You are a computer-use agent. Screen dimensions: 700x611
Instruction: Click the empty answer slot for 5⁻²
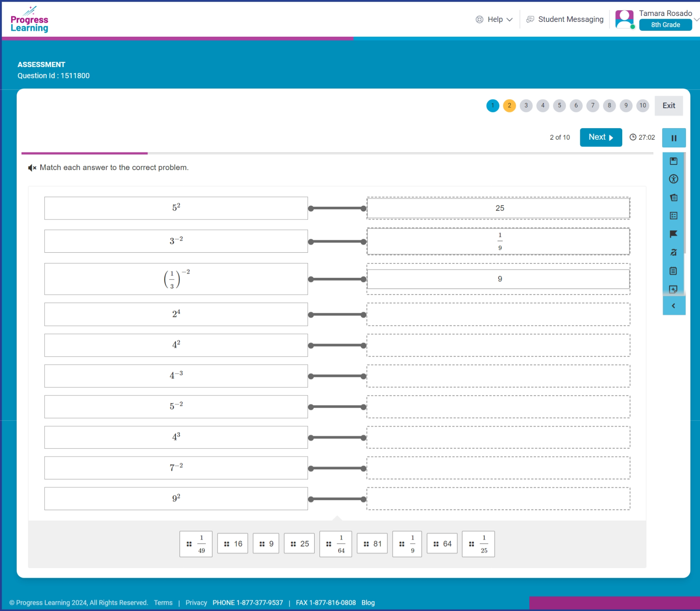pyautogui.click(x=498, y=407)
